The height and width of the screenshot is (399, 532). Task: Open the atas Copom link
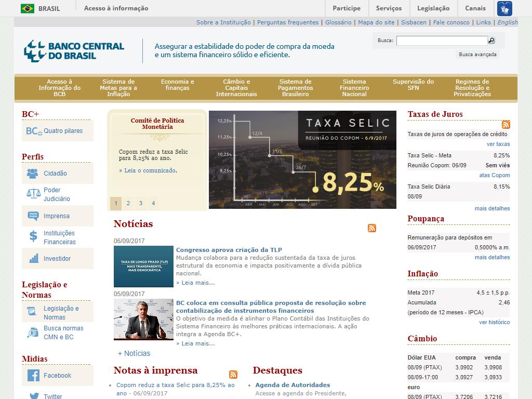point(495,175)
